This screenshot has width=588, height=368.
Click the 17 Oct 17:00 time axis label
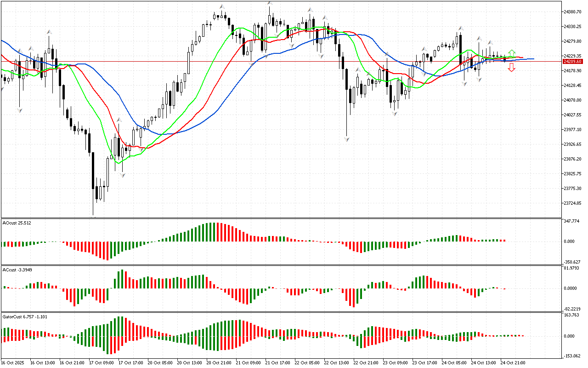130,362
